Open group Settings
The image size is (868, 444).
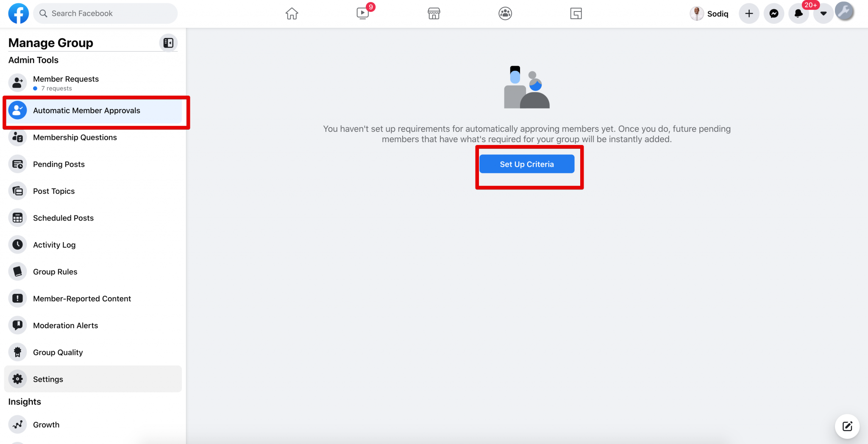[48, 379]
